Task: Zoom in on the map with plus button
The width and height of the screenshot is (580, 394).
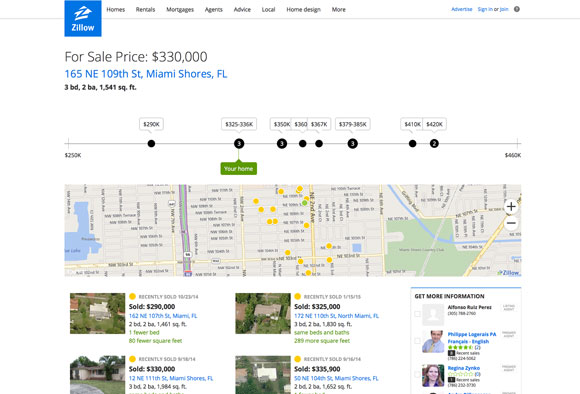Action: pyautogui.click(x=511, y=206)
